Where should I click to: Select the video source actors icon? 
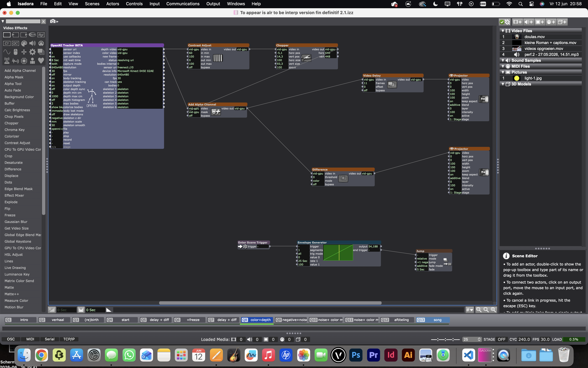[x=15, y=35]
